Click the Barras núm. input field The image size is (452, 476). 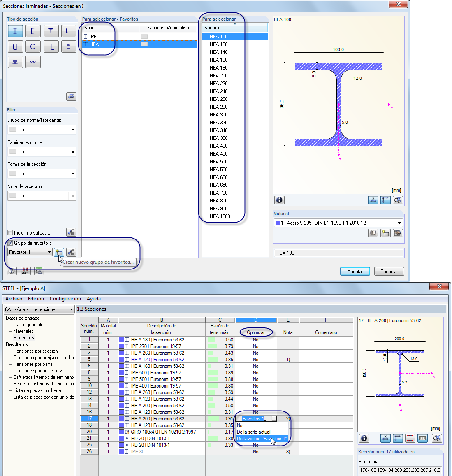click(400, 470)
